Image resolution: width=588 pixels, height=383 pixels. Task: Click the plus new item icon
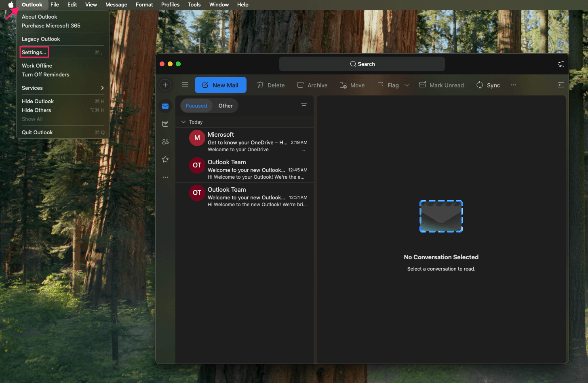165,85
